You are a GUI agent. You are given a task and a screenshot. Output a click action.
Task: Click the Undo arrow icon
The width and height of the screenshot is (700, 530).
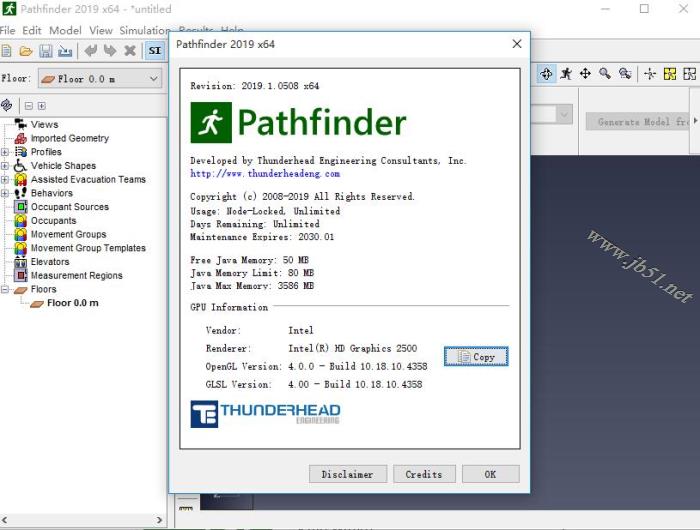pyautogui.click(x=91, y=51)
